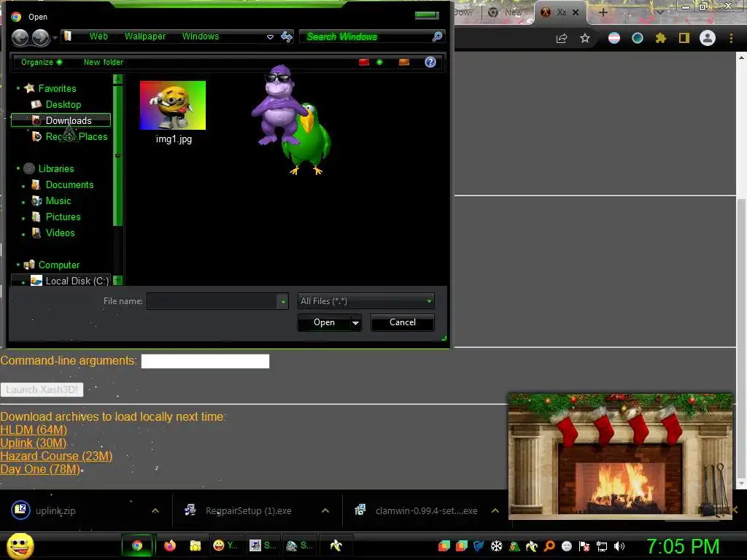Image resolution: width=747 pixels, height=560 pixels.
Task: Download the Hazard Course (23M) archive
Action: coord(56,456)
